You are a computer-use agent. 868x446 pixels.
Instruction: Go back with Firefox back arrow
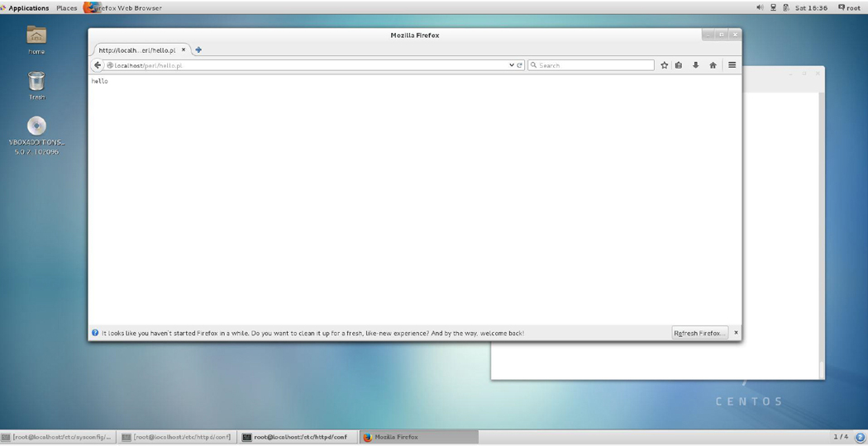tap(98, 65)
